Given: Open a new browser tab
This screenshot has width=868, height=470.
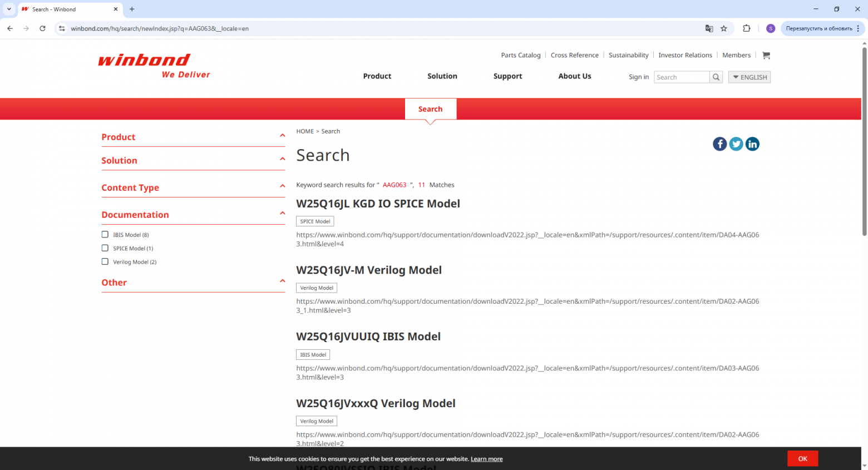Looking at the screenshot, I should pos(132,9).
